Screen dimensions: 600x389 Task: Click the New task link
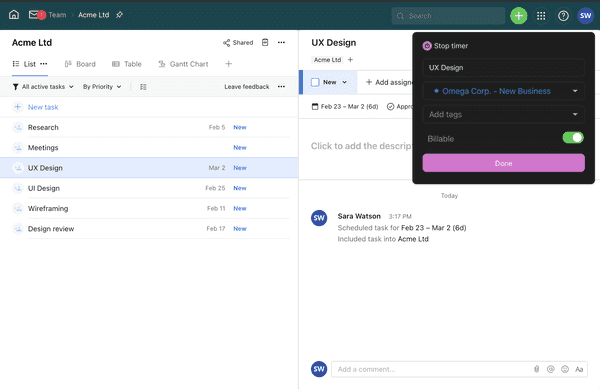(x=43, y=107)
